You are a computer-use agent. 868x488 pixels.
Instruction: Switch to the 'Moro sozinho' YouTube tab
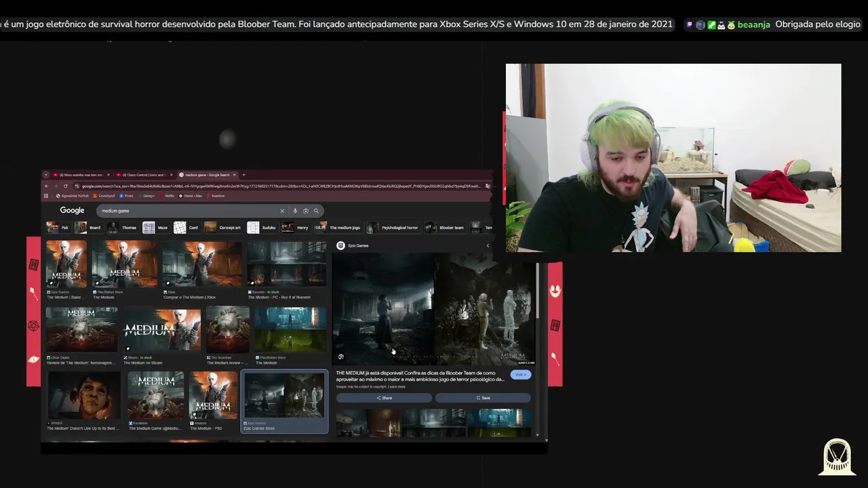[81, 175]
